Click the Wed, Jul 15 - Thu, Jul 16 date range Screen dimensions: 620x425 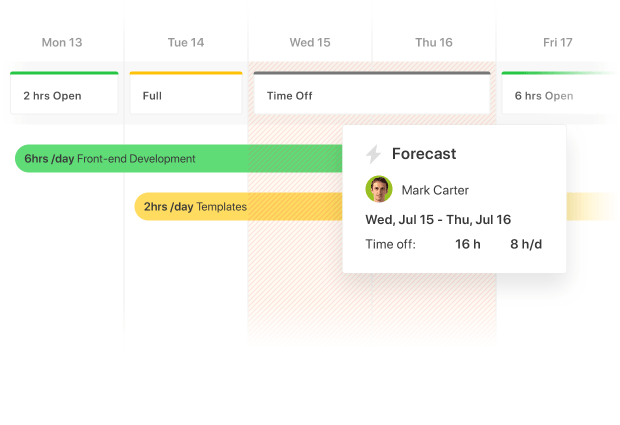[438, 219]
